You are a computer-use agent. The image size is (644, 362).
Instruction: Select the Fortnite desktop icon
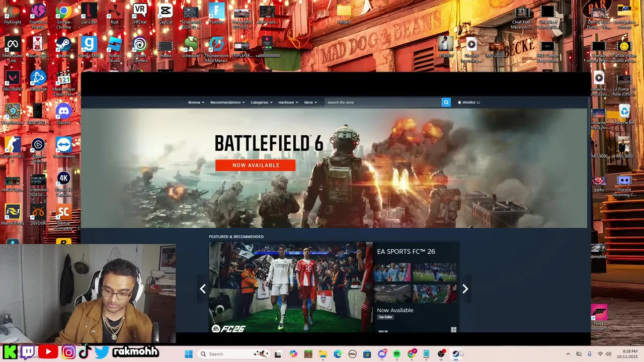(216, 14)
